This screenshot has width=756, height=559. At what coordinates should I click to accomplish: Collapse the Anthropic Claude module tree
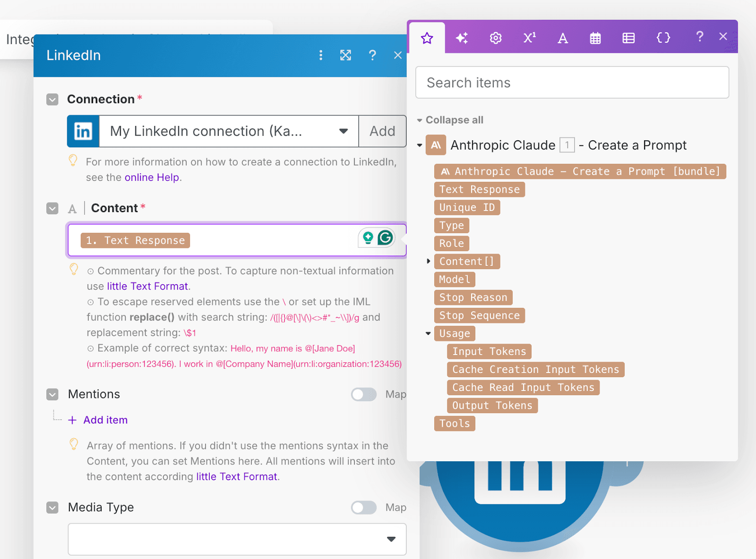(x=420, y=145)
